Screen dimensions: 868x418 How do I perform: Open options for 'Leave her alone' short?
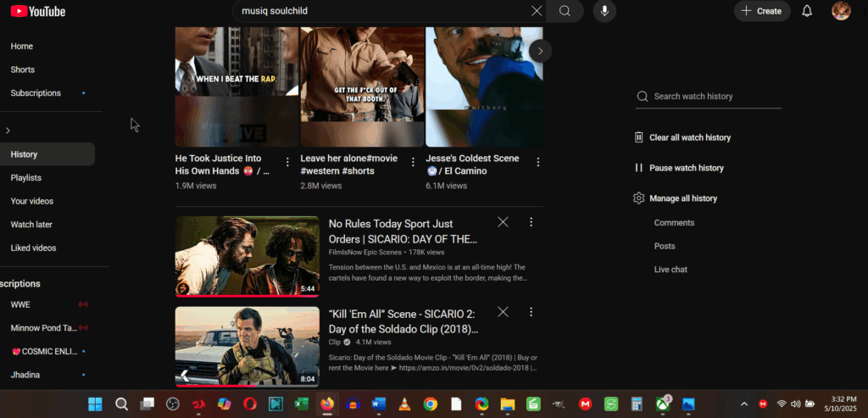pos(413,162)
